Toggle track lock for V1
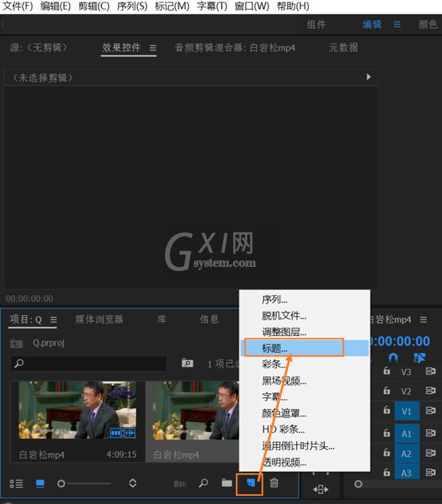The image size is (442, 504). pyautogui.click(x=387, y=410)
